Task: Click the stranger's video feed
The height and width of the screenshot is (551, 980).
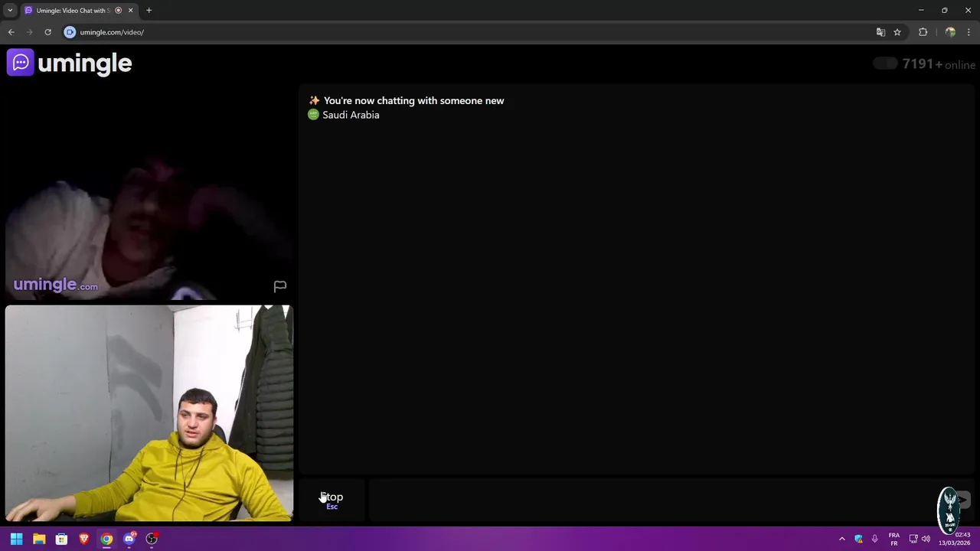Action: click(149, 193)
